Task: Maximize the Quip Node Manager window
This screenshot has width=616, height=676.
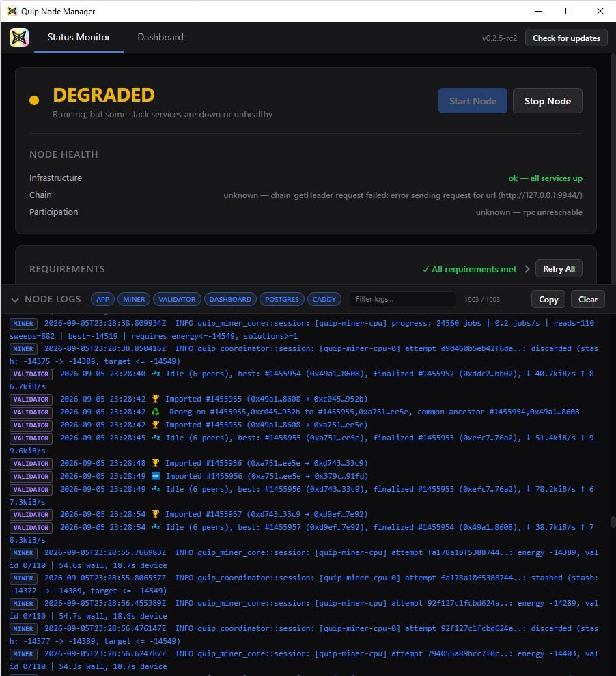Action: coord(569,11)
